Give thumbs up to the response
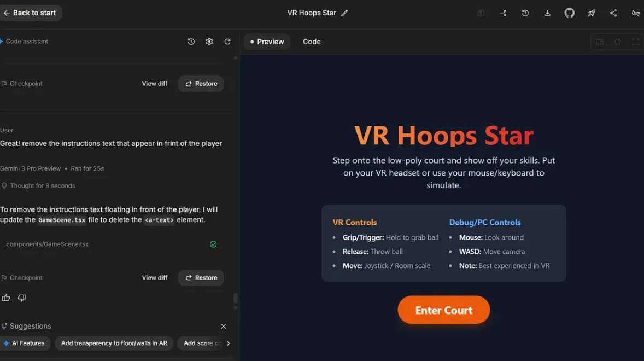Image resolution: width=644 pixels, height=361 pixels. 7,298
